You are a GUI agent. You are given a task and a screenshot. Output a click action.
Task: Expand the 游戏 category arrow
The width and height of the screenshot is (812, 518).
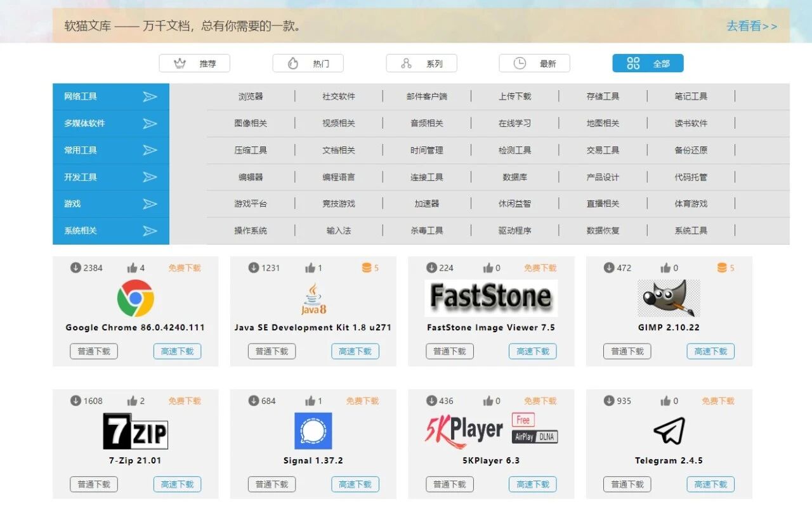coord(150,204)
